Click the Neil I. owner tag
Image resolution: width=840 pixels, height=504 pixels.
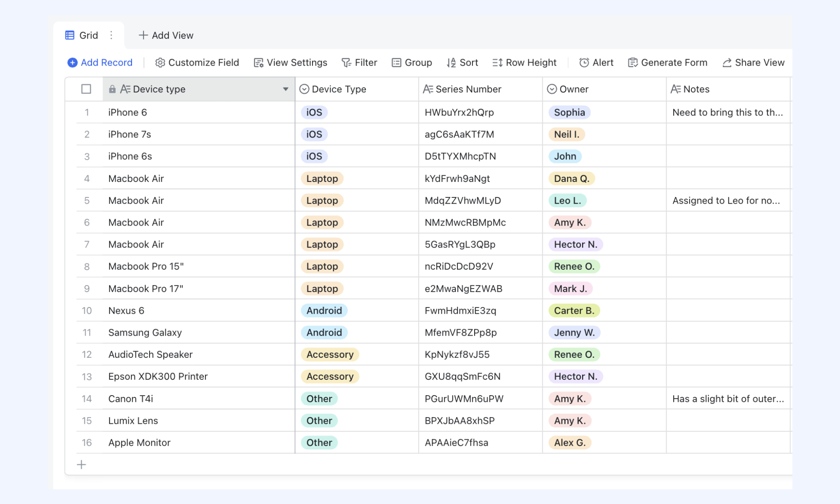(x=567, y=134)
